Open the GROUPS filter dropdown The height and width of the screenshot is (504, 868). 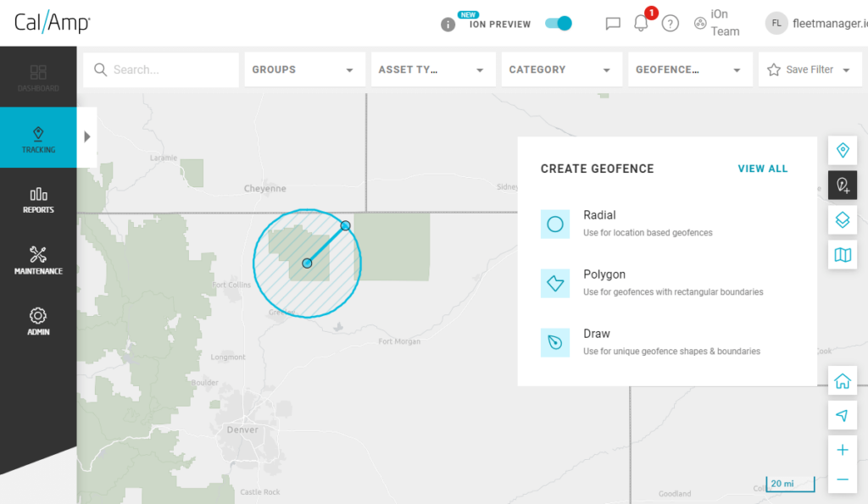[304, 69]
